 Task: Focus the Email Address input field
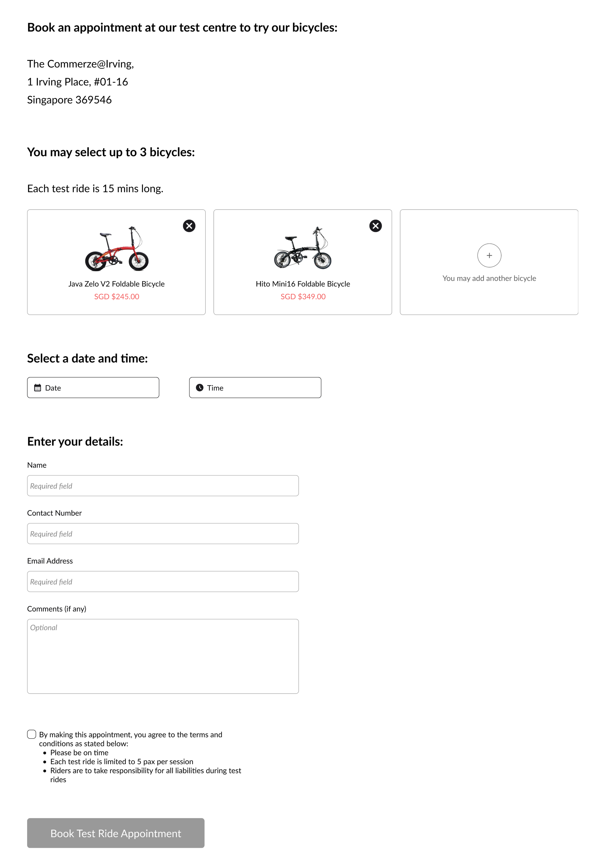coord(163,581)
